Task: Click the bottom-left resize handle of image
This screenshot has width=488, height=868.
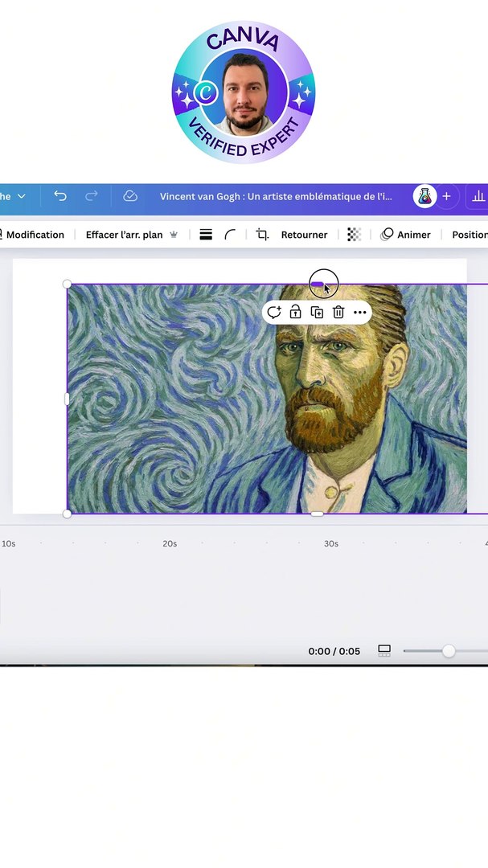Action: pyautogui.click(x=67, y=514)
